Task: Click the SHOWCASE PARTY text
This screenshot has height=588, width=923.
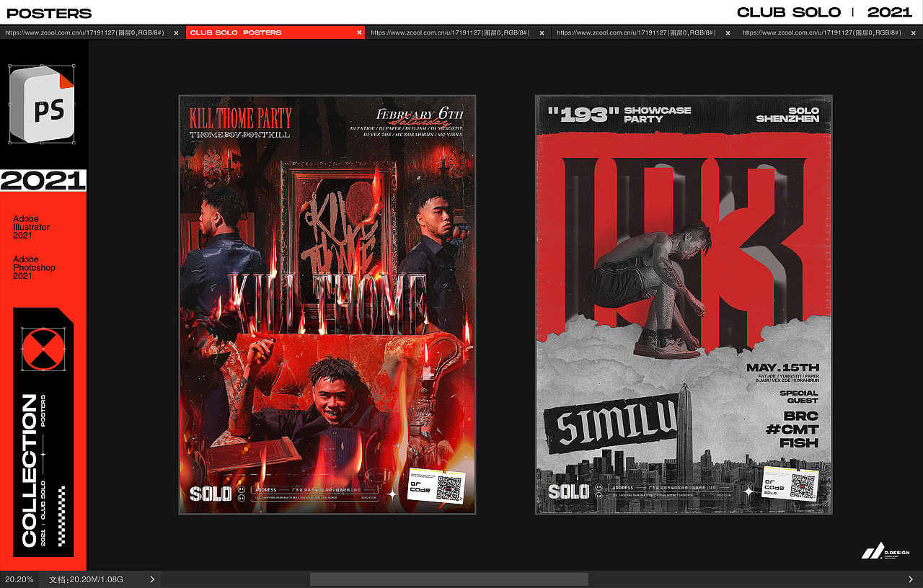Action: (658, 115)
